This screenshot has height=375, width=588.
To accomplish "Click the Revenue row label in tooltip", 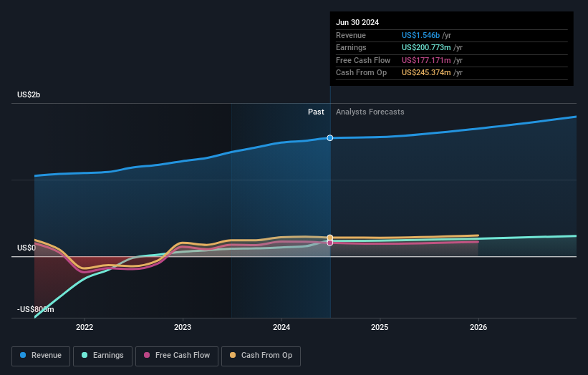I will [x=351, y=35].
